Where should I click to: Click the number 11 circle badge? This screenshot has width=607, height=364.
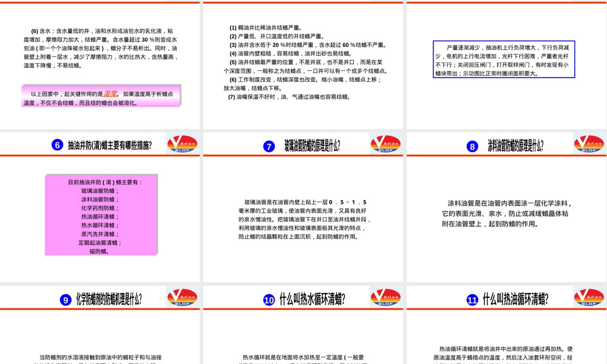(x=472, y=300)
